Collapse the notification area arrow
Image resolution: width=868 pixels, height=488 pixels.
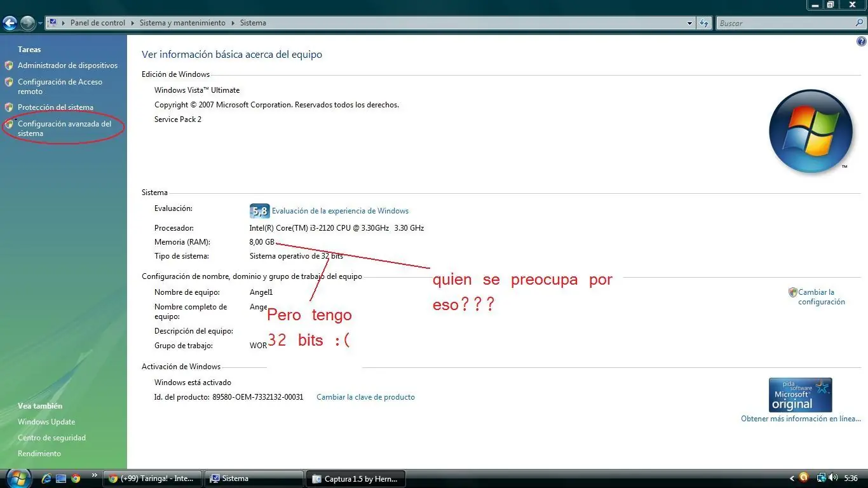[x=792, y=478]
